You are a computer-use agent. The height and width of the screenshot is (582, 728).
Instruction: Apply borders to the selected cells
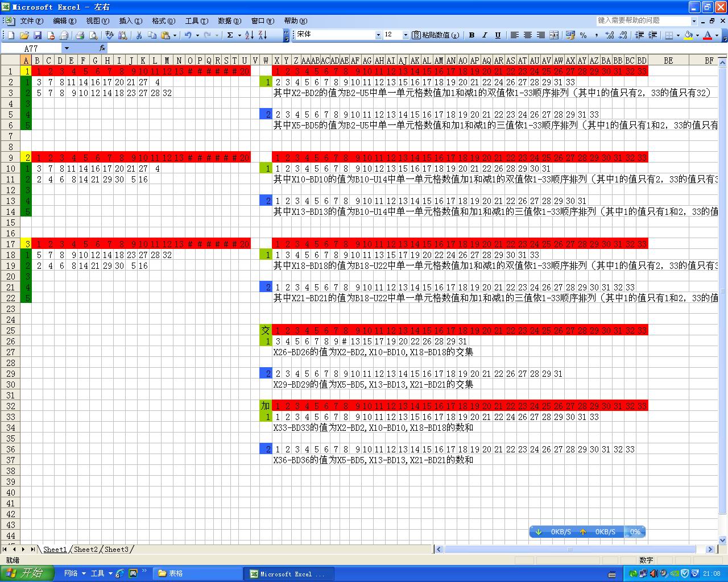669,35
